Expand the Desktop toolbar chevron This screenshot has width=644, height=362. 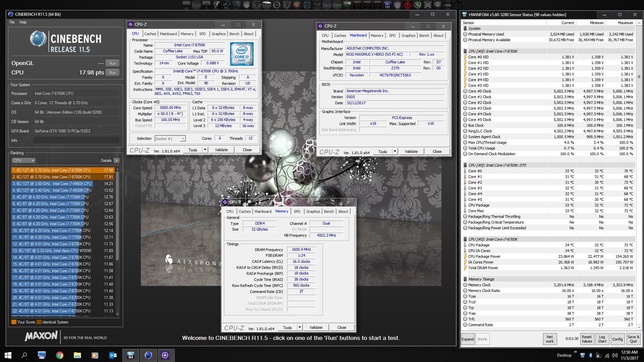click(x=576, y=352)
